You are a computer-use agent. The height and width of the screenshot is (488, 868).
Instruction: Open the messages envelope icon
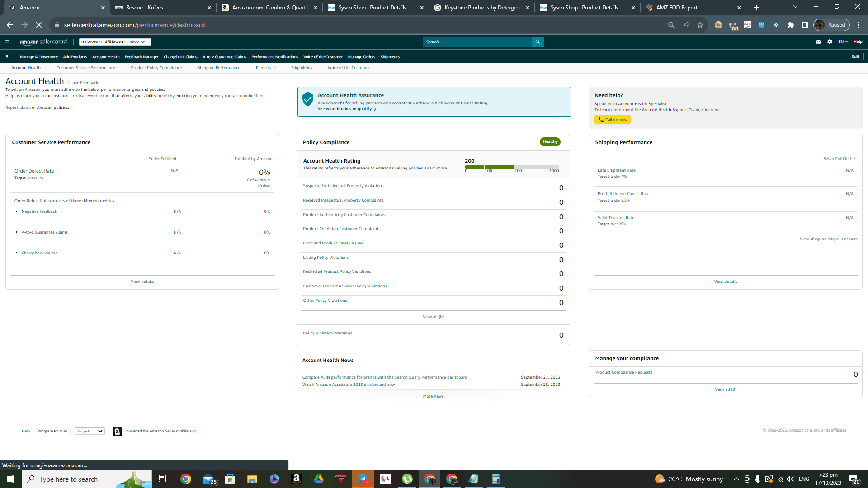[818, 42]
